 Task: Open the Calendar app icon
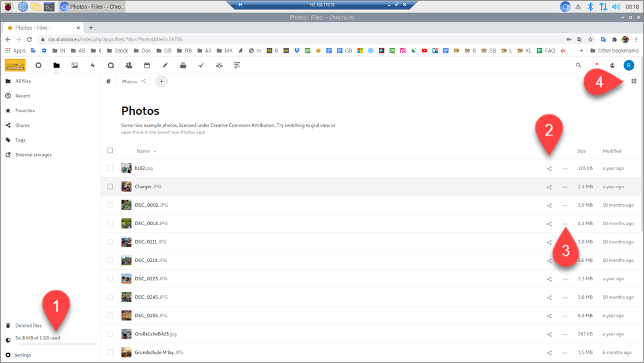tap(146, 66)
